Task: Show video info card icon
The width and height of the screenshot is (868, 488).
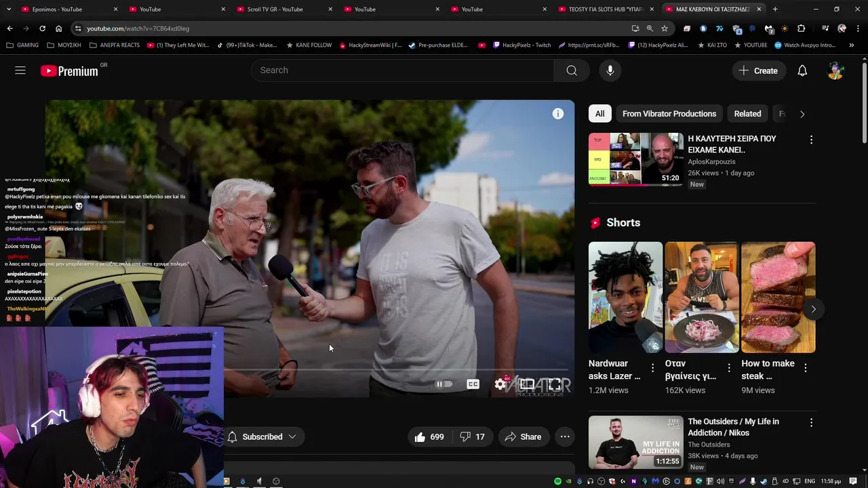Action: pyautogui.click(x=557, y=114)
